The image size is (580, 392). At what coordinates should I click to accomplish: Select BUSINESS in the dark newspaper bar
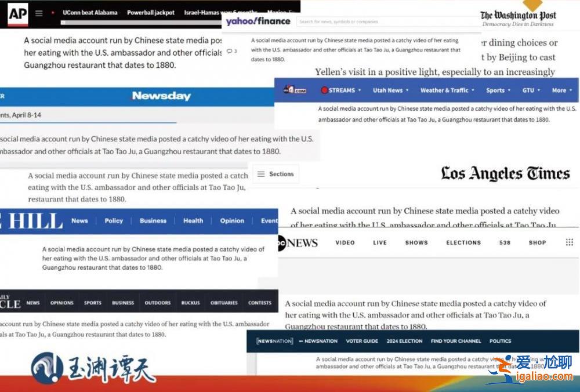click(x=123, y=303)
